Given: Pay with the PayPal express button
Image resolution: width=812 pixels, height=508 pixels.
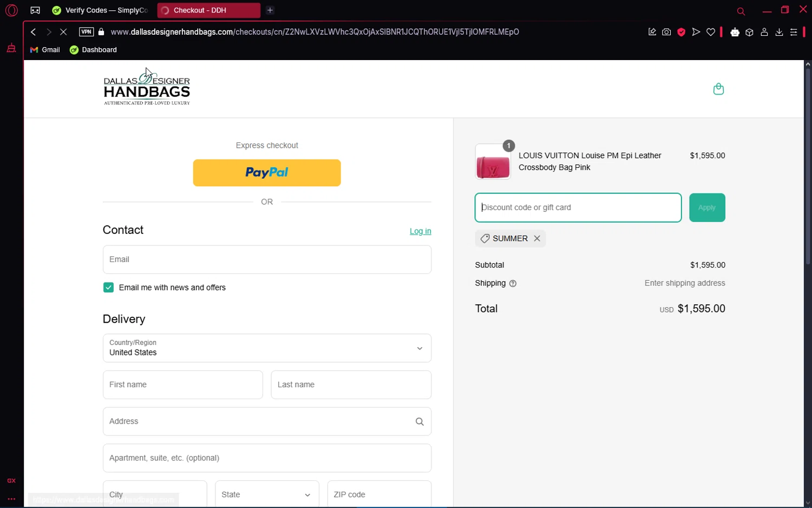Looking at the screenshot, I should click(267, 173).
